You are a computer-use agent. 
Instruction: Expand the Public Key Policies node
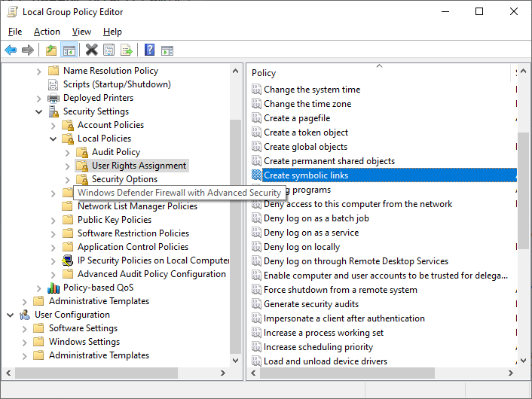click(54, 221)
